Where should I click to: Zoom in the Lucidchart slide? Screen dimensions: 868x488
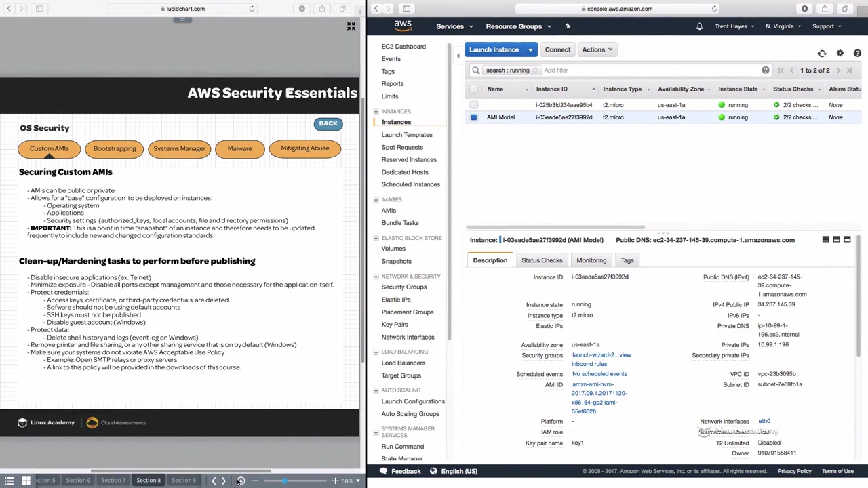335,481
